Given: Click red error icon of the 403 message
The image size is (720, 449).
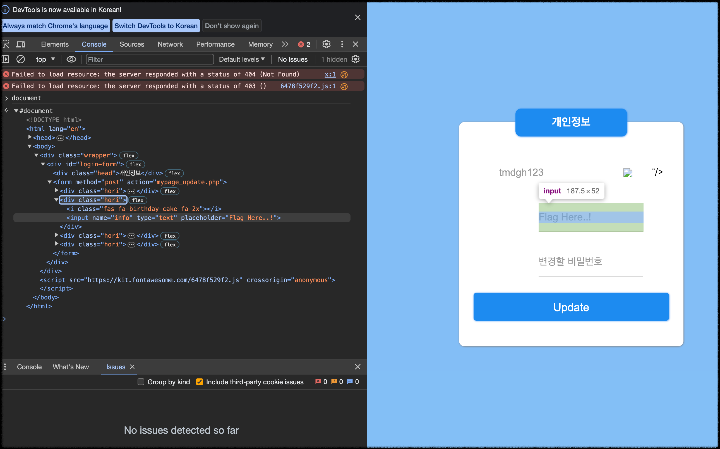Looking at the screenshot, I should (6, 86).
